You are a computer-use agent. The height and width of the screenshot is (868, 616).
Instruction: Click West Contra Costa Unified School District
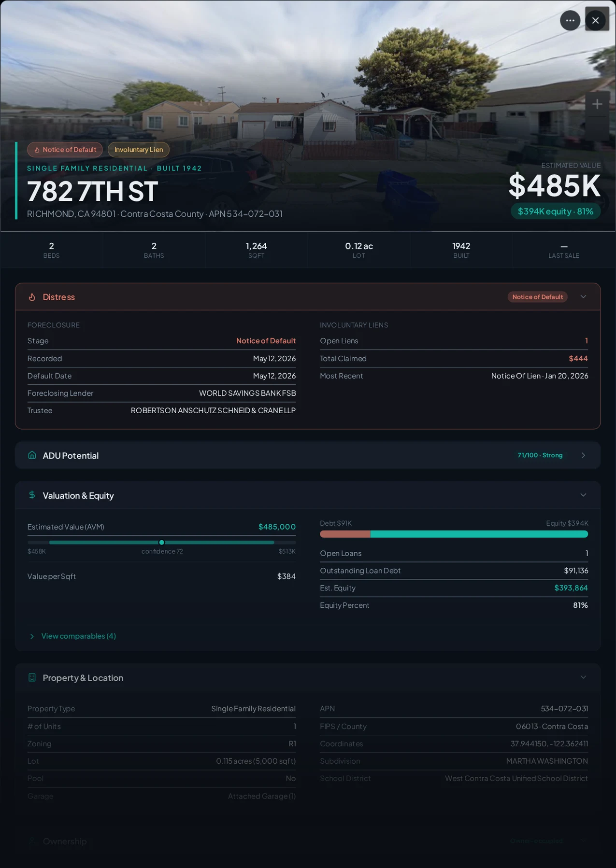(x=516, y=779)
